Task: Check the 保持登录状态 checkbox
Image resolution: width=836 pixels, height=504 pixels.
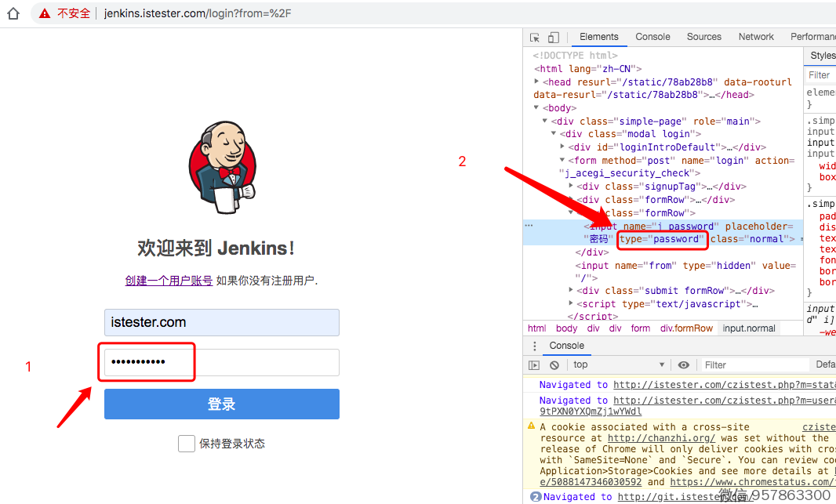Action: tap(187, 444)
